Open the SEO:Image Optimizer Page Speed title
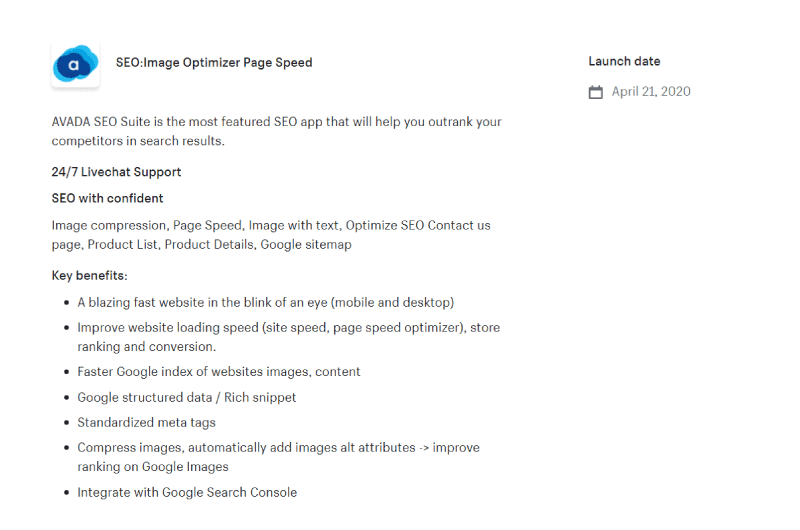The height and width of the screenshot is (530, 800). coord(214,63)
